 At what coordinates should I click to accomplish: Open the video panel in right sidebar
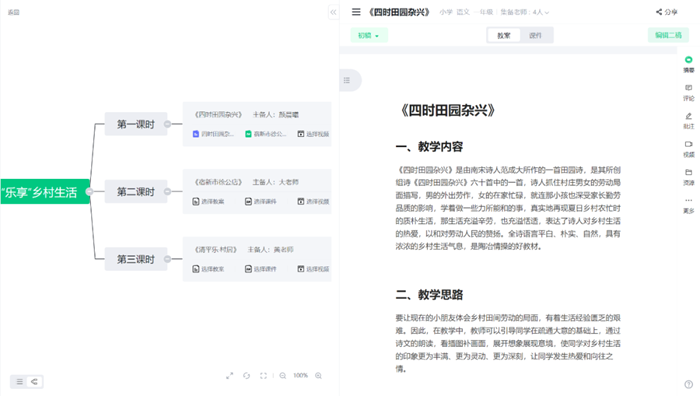688,149
